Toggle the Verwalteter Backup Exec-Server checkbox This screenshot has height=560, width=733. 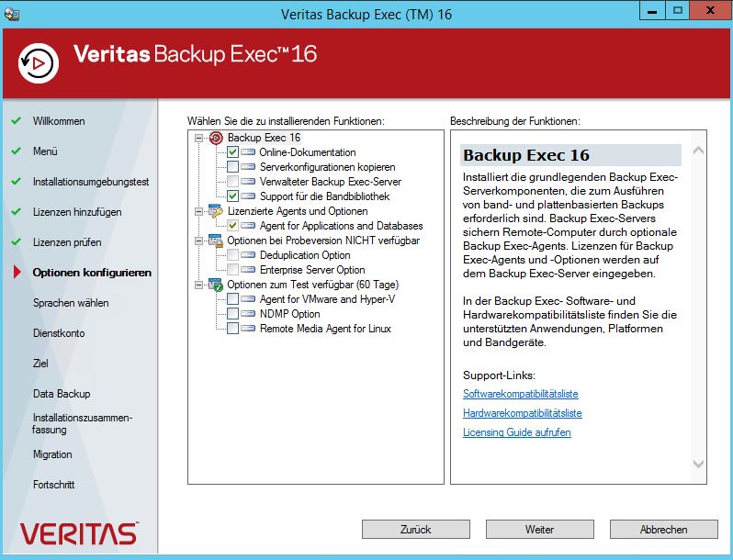tap(232, 182)
